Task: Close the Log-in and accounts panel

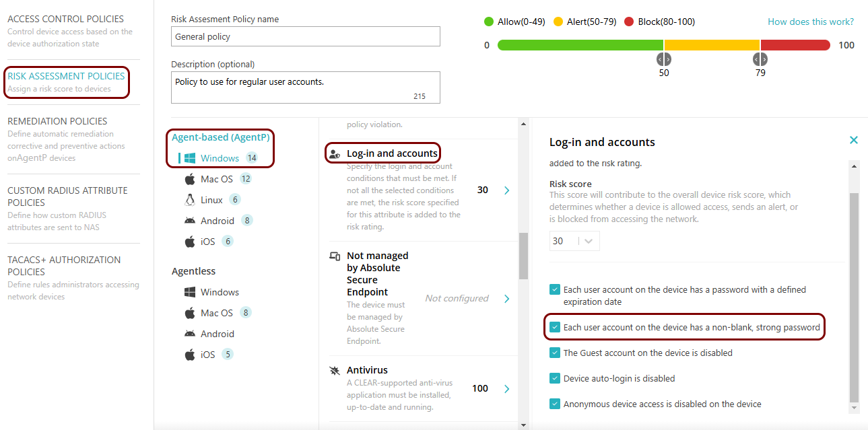Action: click(x=854, y=140)
